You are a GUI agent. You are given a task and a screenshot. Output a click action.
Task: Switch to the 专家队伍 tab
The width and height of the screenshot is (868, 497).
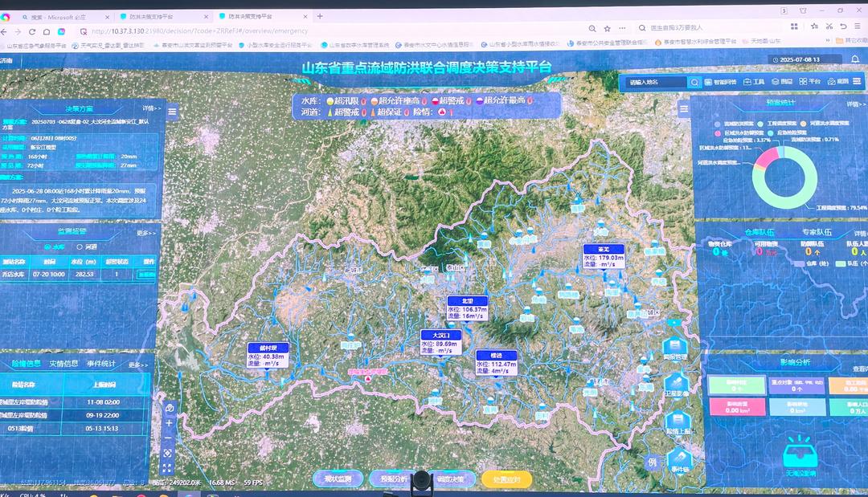[x=818, y=233]
